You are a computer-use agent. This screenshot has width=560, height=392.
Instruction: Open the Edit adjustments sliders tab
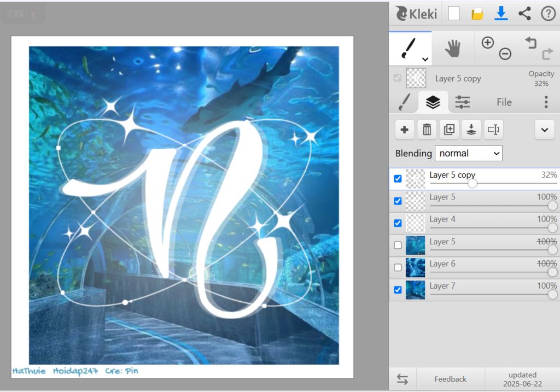click(463, 102)
